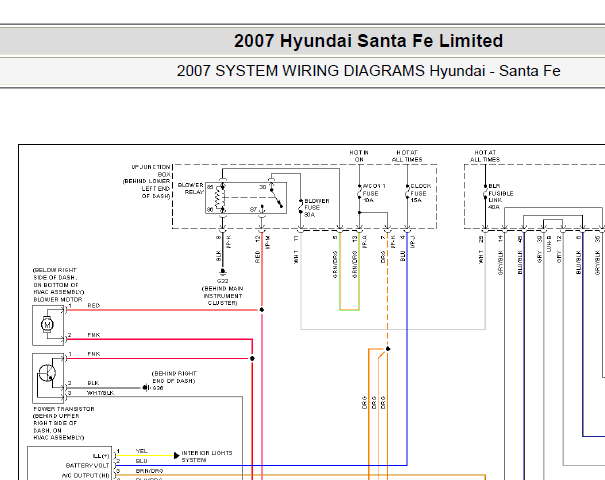Image resolution: width=605 pixels, height=480 pixels.
Task: Click the BLR FUSIBLE LINK 40A label
Action: click(500, 196)
